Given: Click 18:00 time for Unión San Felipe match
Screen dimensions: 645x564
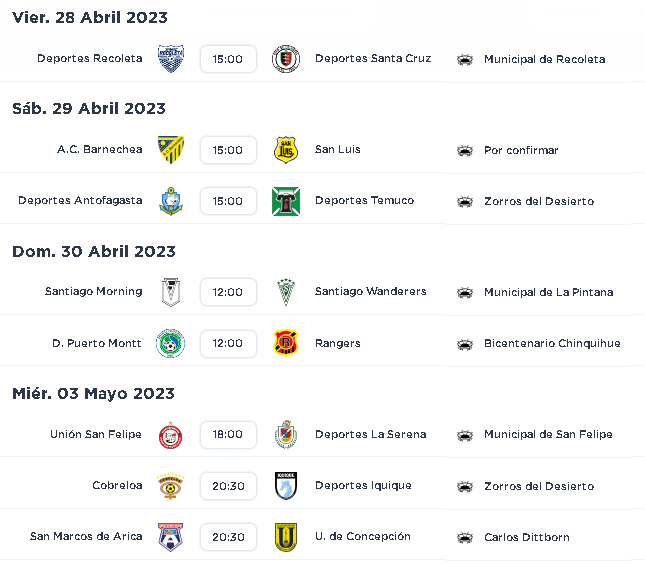Looking at the screenshot, I should 228,434.
